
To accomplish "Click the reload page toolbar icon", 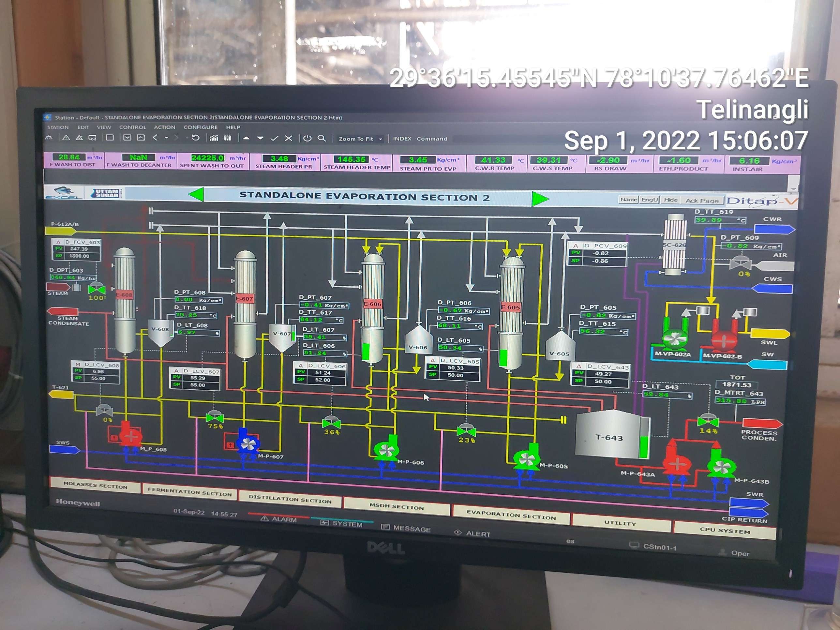I will [195, 138].
